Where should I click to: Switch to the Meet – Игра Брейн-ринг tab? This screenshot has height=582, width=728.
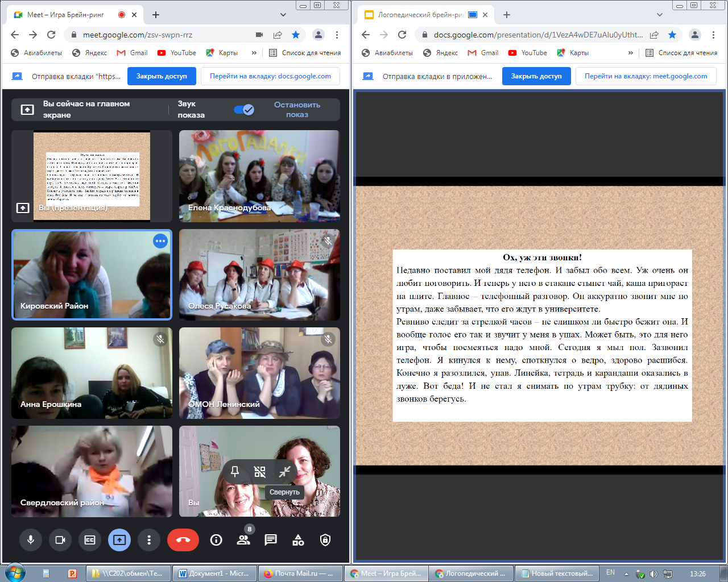[x=65, y=15]
